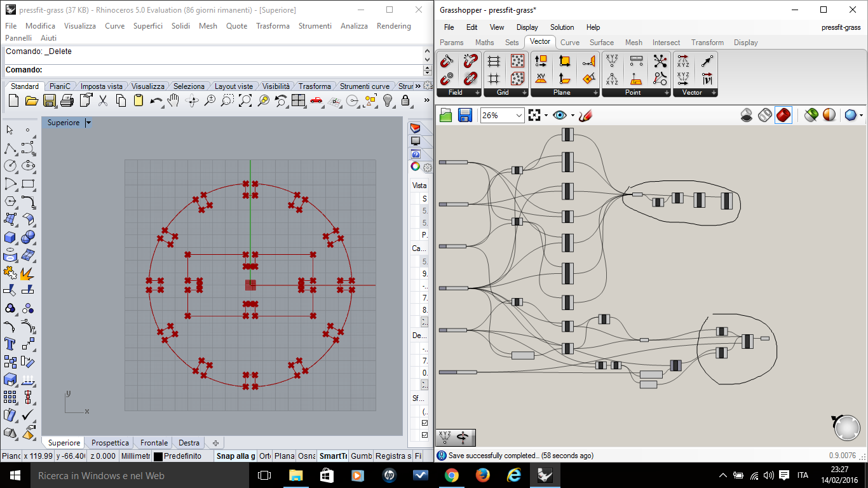This screenshot has width=868, height=488.
Task: Click the Undo arrow in Rhino toolbar
Action: click(x=156, y=100)
